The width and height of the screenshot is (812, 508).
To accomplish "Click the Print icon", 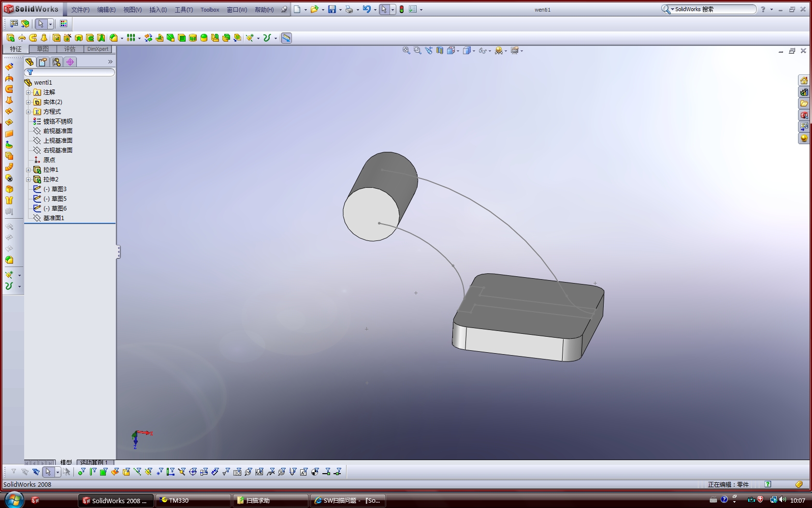I will pos(349,9).
